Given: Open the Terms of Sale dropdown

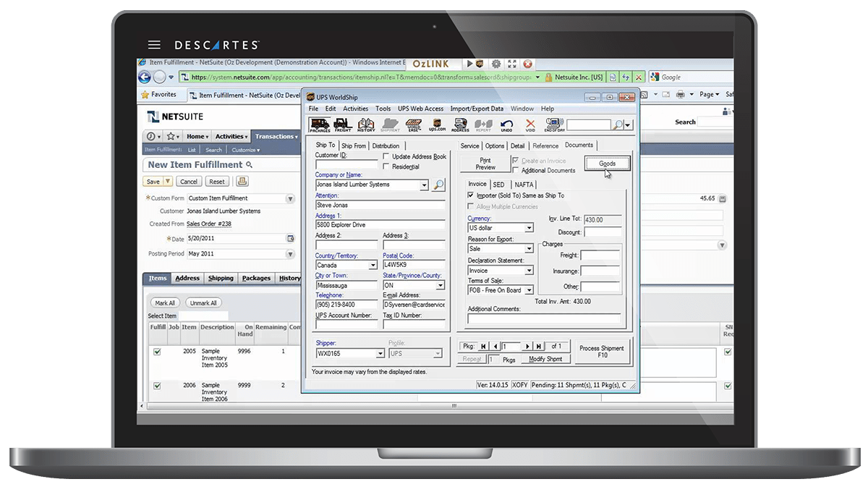Looking at the screenshot, I should [529, 290].
